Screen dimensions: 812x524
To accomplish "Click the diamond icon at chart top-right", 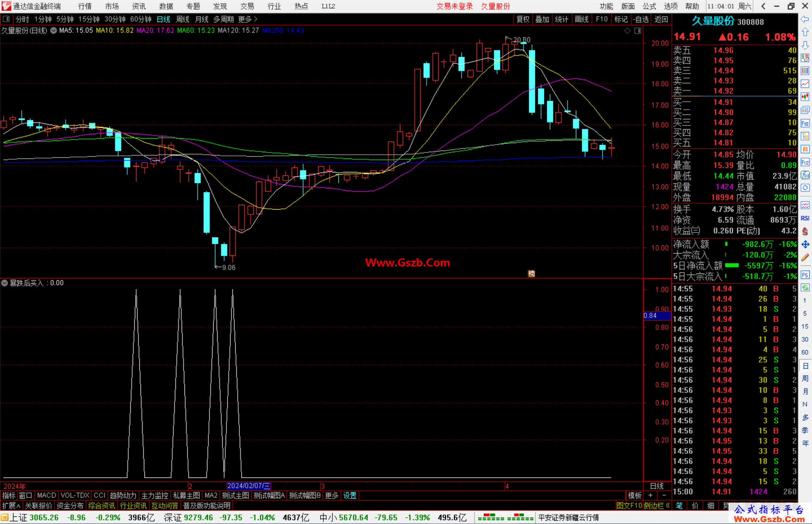I will point(627,31).
